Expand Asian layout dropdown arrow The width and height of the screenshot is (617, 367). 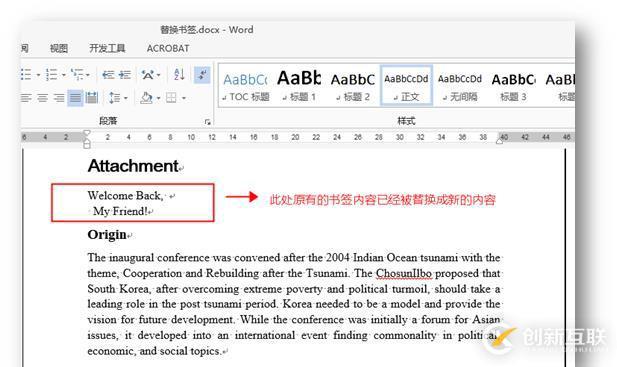[x=158, y=75]
